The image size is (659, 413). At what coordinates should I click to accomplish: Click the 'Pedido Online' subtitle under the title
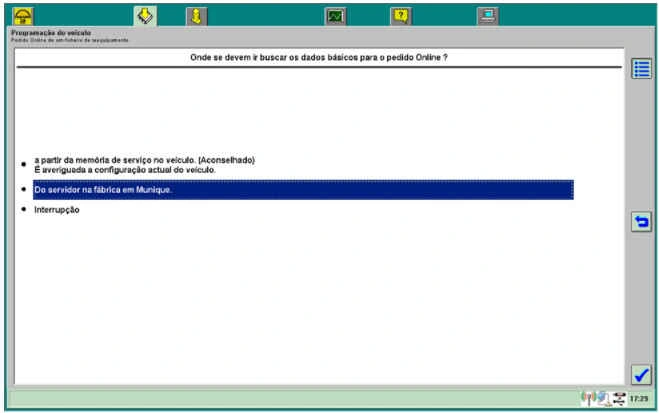(x=68, y=40)
